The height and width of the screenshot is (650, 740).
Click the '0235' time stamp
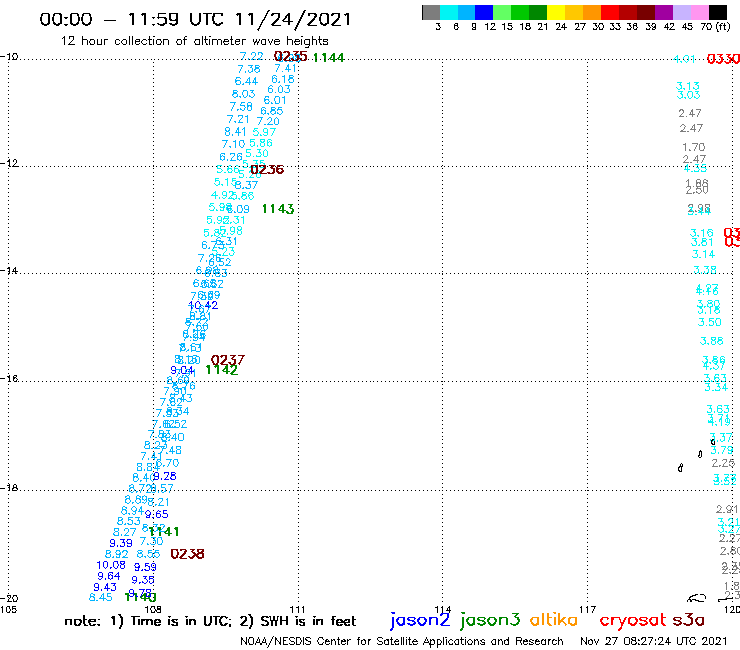click(291, 57)
